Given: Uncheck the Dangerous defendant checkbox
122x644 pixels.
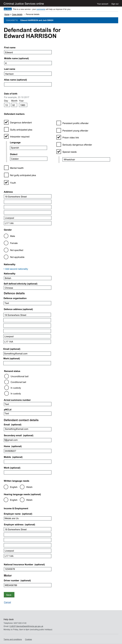Looking at the screenshot, I should [6, 122].
